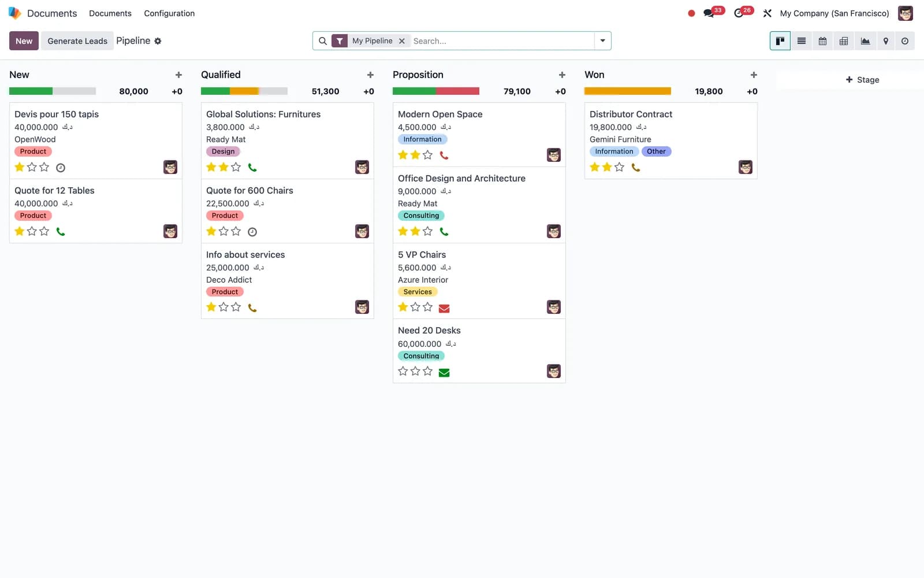Image resolution: width=924 pixels, height=578 pixels.
Task: Set third star priority on Devis pour 150 tapis
Action: (x=44, y=167)
